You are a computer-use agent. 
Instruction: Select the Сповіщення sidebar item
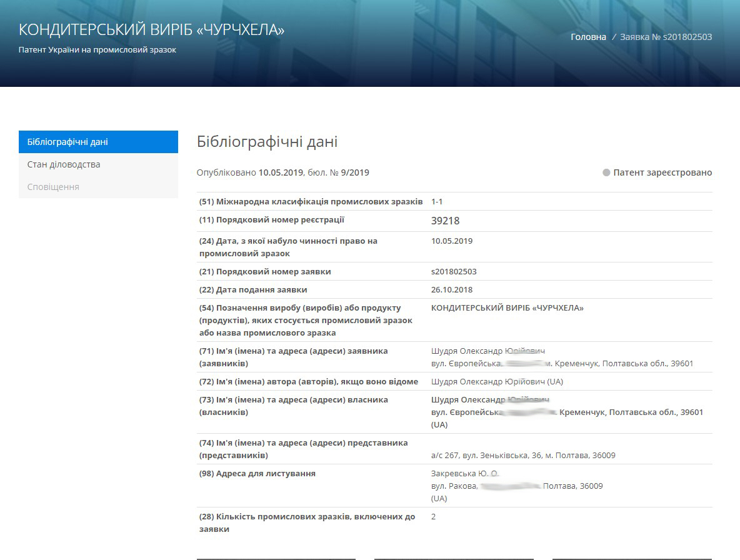pos(53,187)
